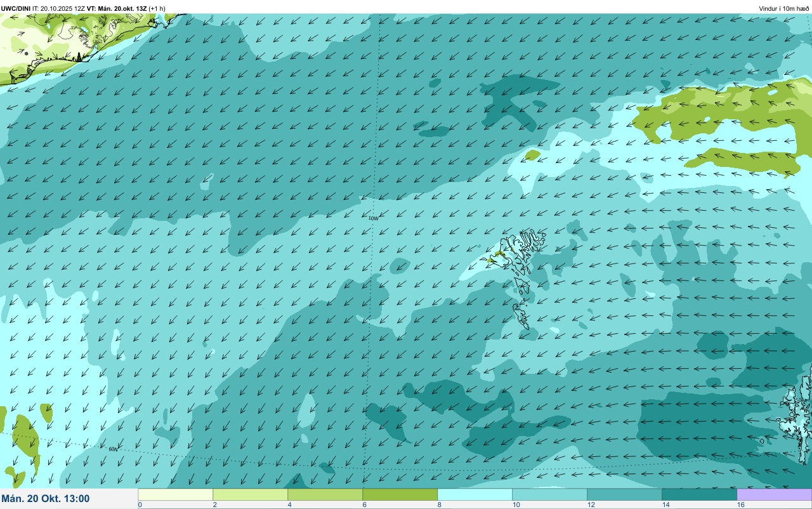Click the "(+1 h)" forecast offset text
This screenshot has height=509, width=812.
pos(157,8)
